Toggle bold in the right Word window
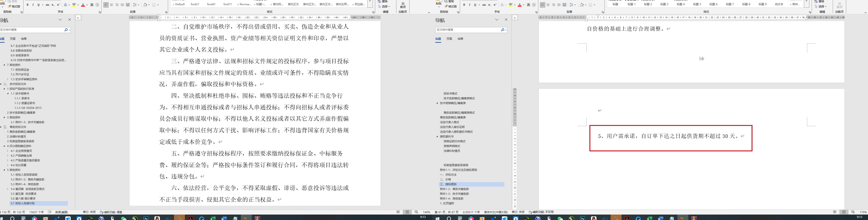 click(x=464, y=5)
